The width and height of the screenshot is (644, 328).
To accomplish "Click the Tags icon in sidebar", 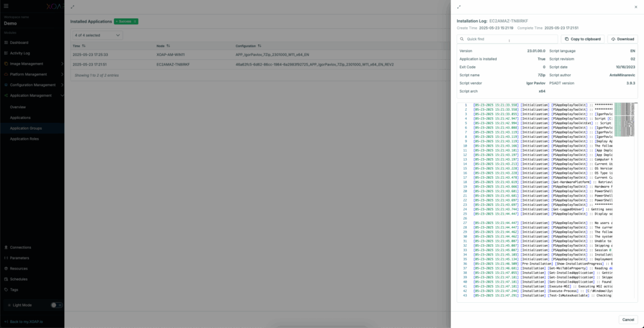I will [x=6, y=290].
